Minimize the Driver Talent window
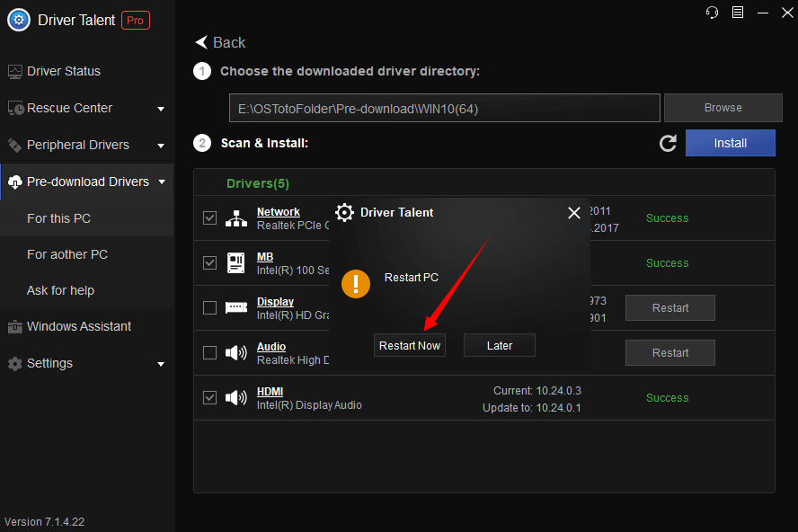This screenshot has height=532, width=798. [x=762, y=13]
